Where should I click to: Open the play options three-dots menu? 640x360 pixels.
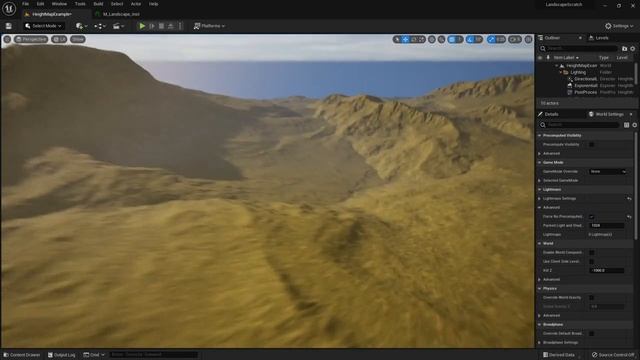180,26
